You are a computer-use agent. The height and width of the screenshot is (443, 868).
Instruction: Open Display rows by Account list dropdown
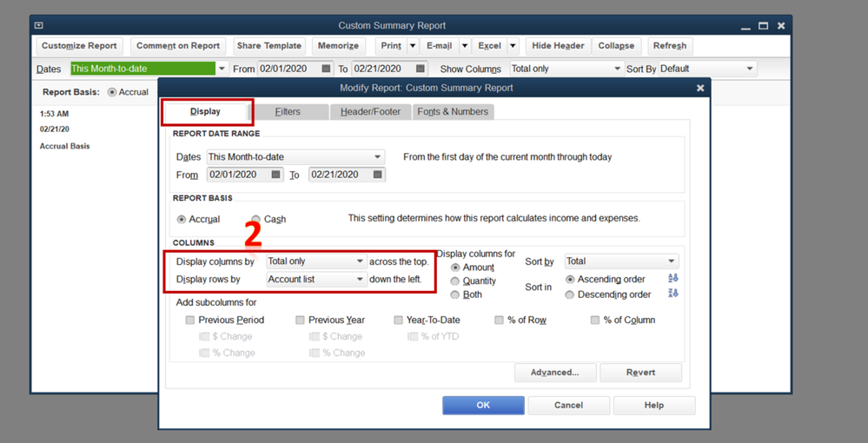[x=316, y=279]
